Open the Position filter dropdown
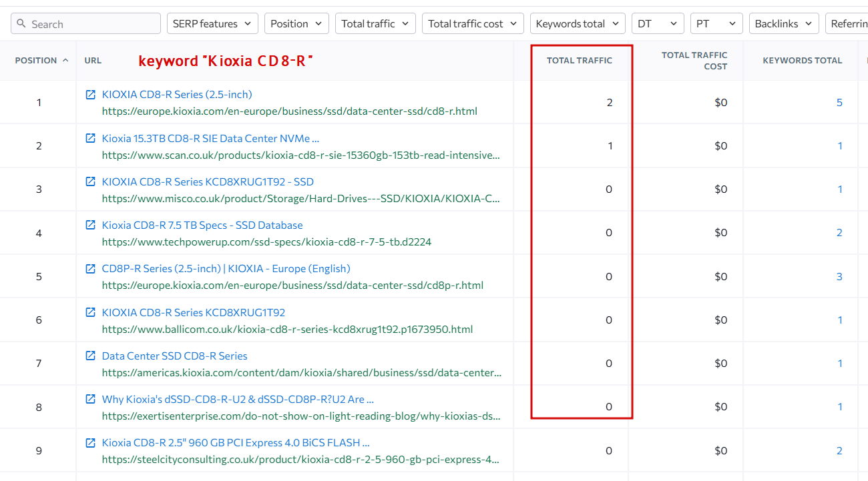This screenshot has height=481, width=868. (x=297, y=23)
